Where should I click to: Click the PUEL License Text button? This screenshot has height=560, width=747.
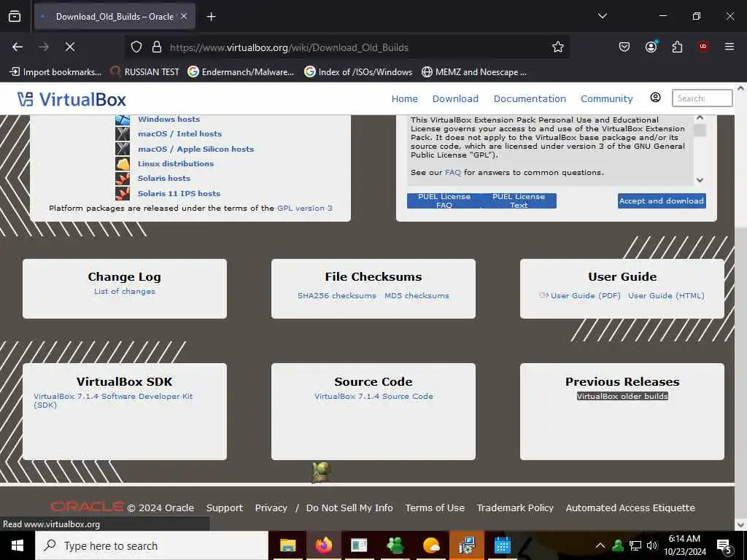519,201
